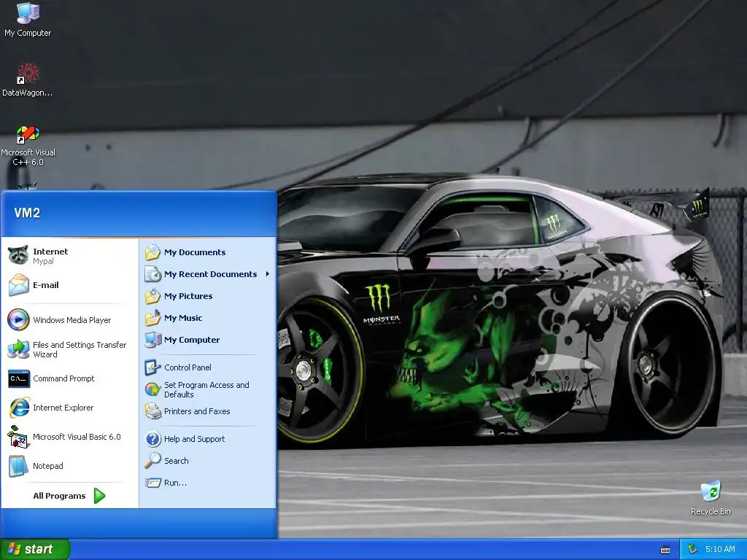Click the VM2 user name header
Image resolution: width=747 pixels, height=560 pixels.
click(x=27, y=213)
